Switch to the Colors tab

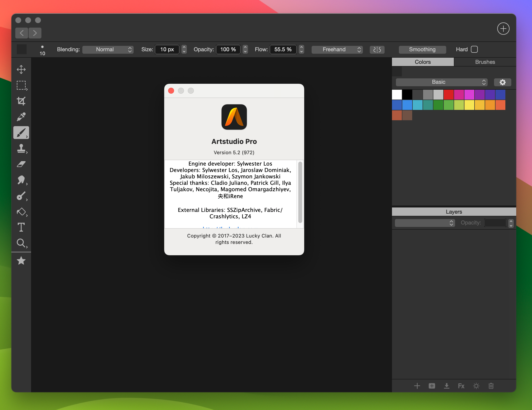coord(422,62)
